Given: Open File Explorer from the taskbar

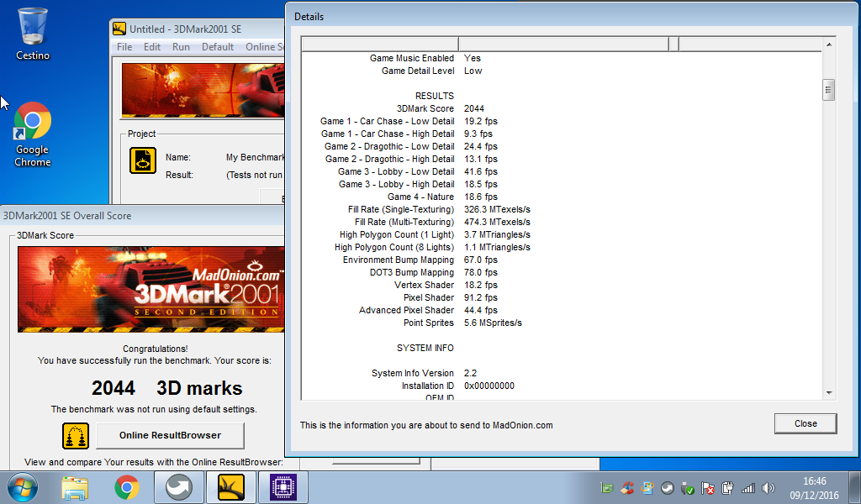Looking at the screenshot, I should pyautogui.click(x=75, y=487).
